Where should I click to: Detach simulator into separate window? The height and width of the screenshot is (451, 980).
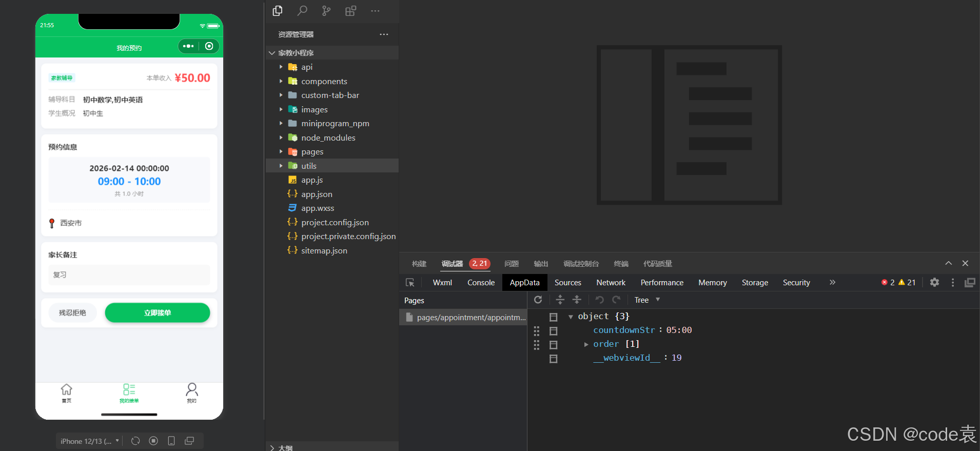coord(189,441)
